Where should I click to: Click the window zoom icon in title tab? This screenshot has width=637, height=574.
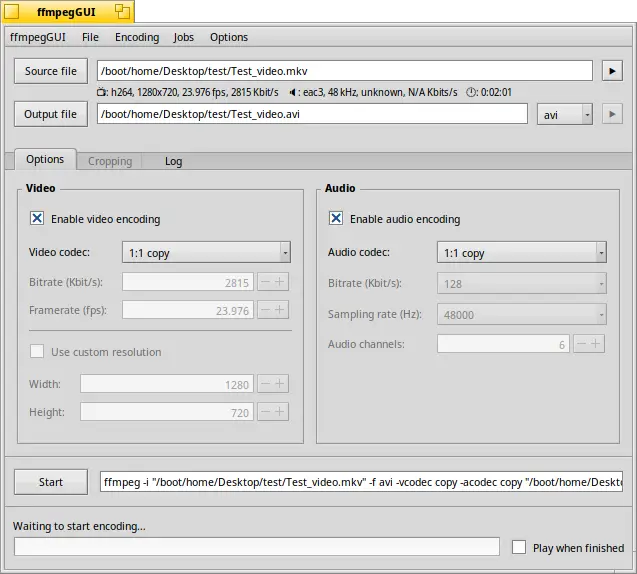(122, 11)
